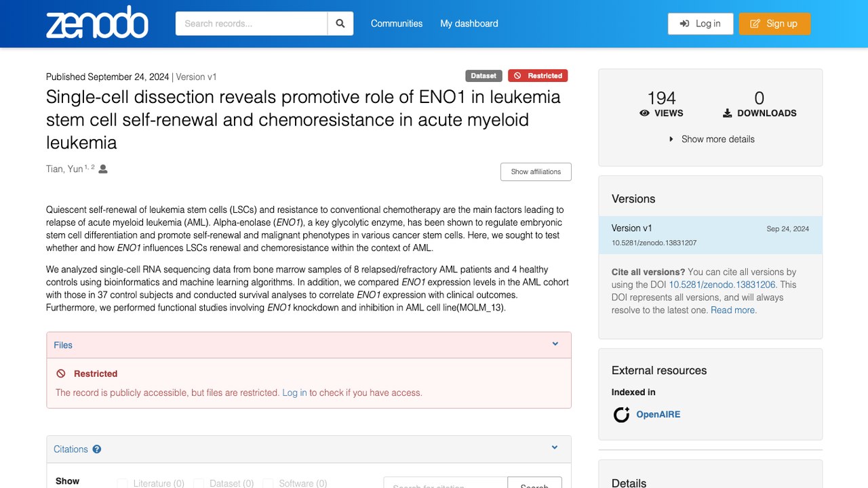Click the blue question-mark icon beside Citations
This screenshot has width=868, height=488.
coord(97,449)
